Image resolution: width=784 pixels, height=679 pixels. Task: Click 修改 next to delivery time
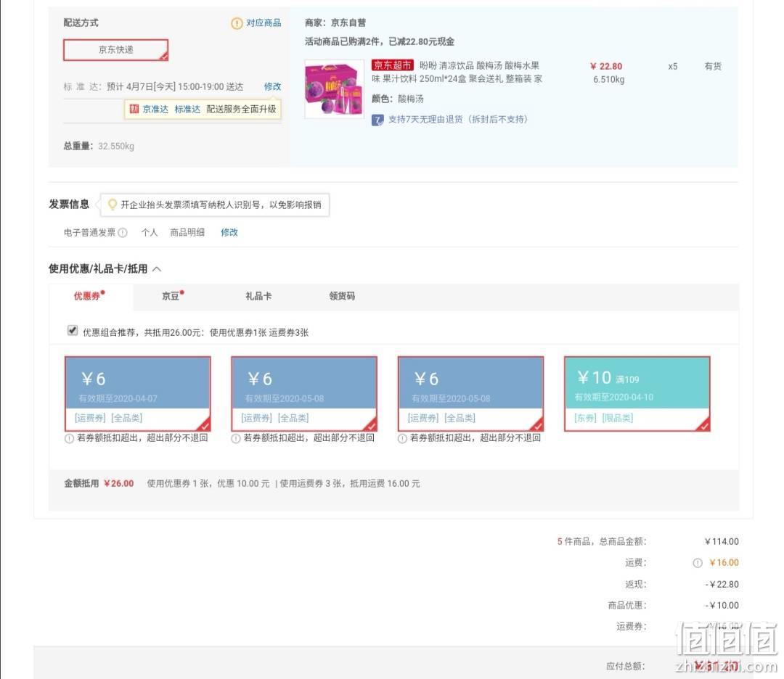(x=272, y=86)
